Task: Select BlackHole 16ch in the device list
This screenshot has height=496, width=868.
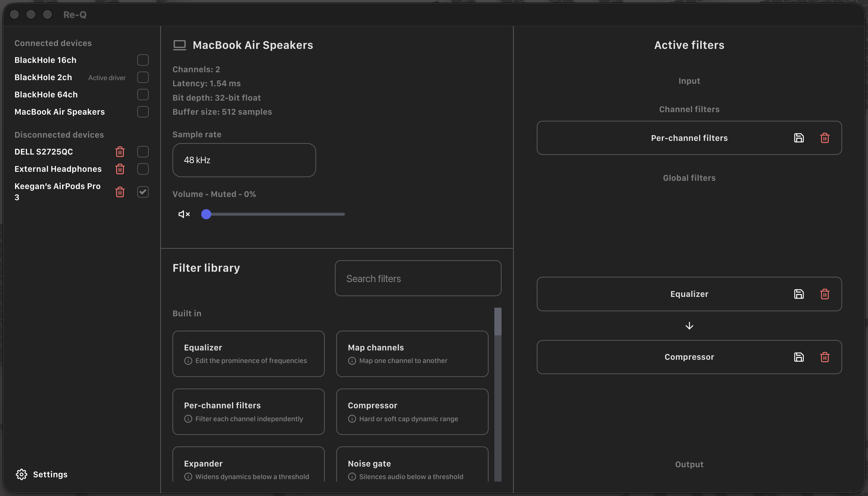Action: pos(45,60)
